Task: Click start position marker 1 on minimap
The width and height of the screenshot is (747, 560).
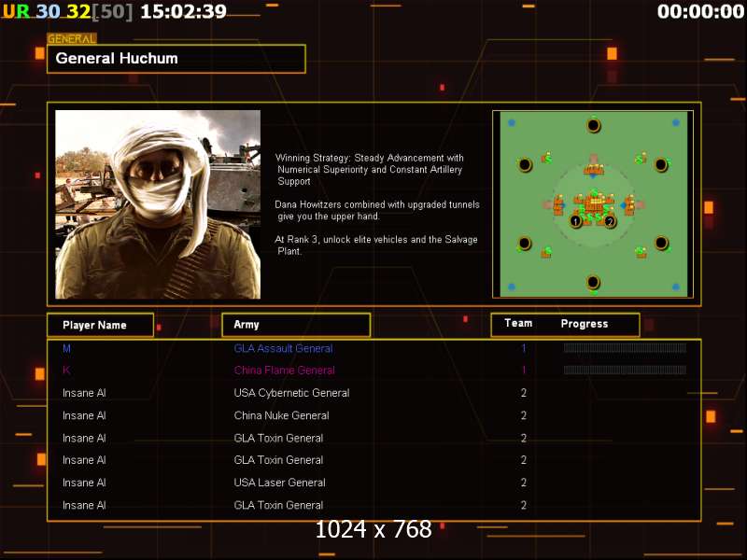Action: point(575,221)
